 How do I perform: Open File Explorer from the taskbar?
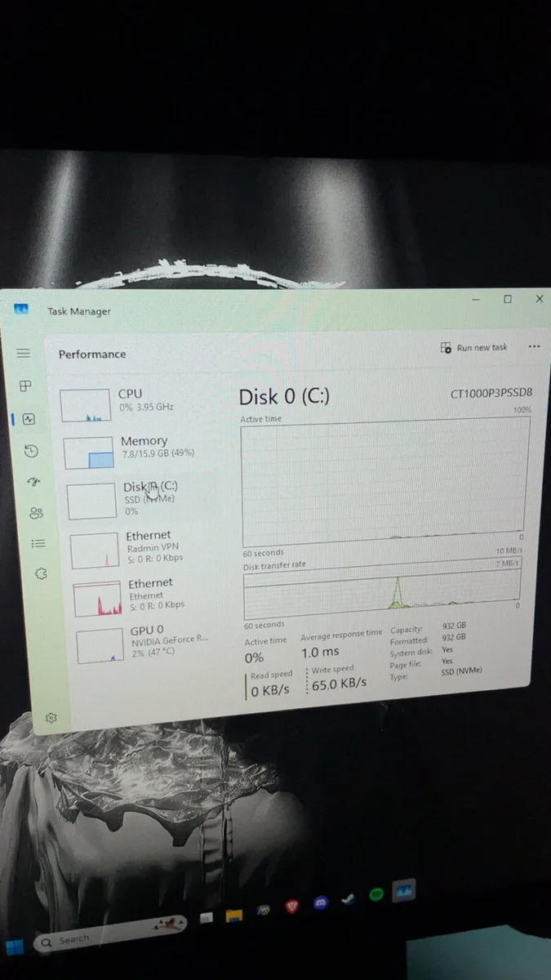tap(234, 915)
